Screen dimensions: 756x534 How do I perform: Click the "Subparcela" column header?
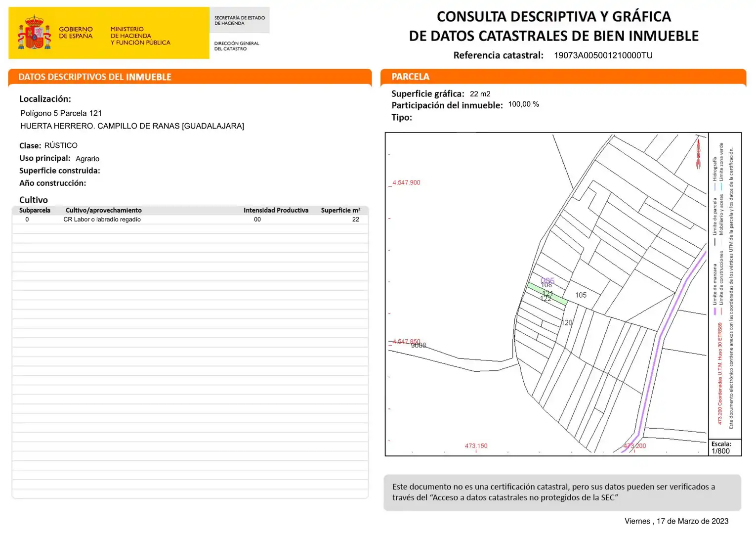click(35, 210)
